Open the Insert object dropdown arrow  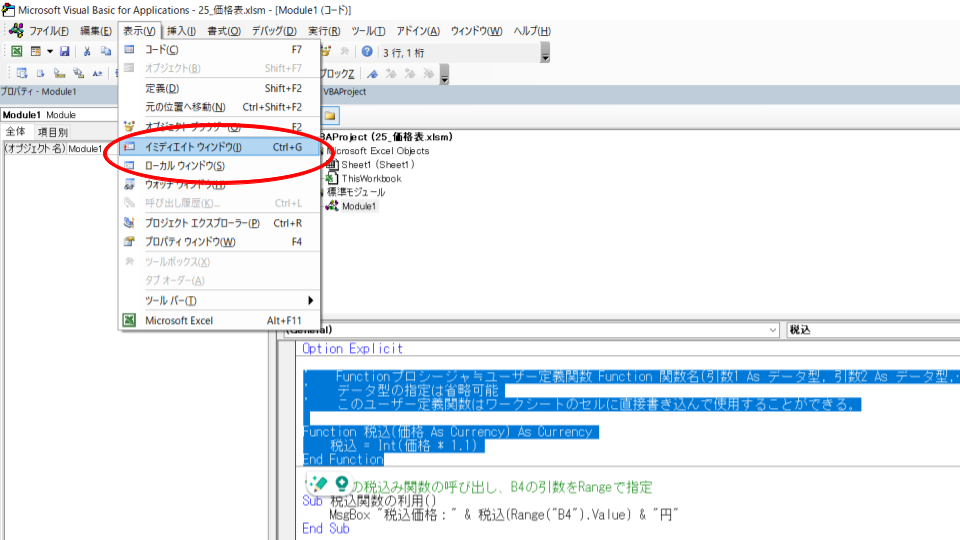(x=50, y=51)
